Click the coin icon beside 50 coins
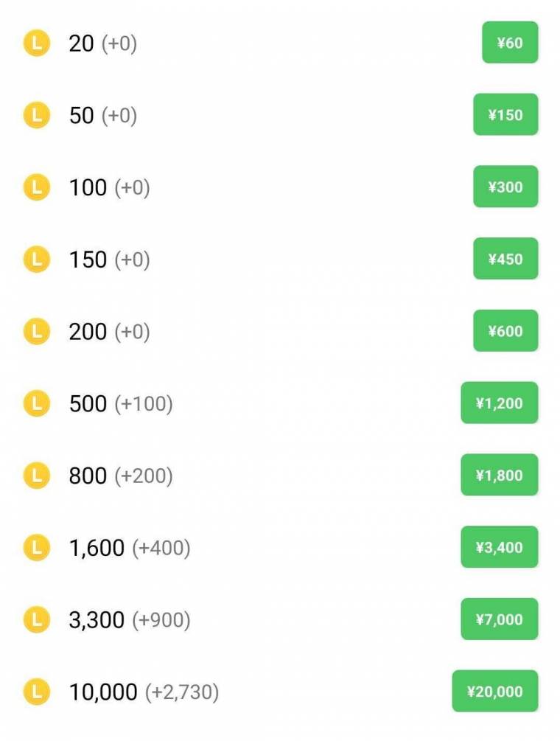The width and height of the screenshot is (560, 741). (37, 116)
